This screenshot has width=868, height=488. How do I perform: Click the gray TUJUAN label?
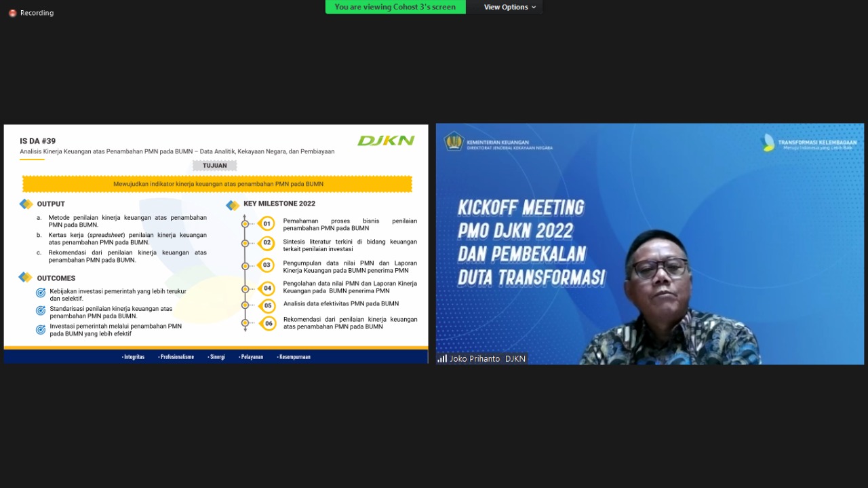click(x=214, y=166)
